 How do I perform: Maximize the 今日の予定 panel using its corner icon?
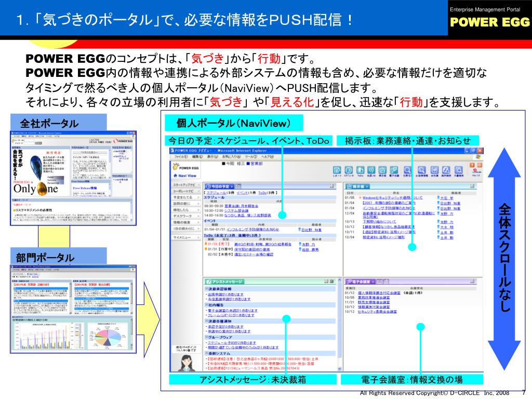click(331, 187)
